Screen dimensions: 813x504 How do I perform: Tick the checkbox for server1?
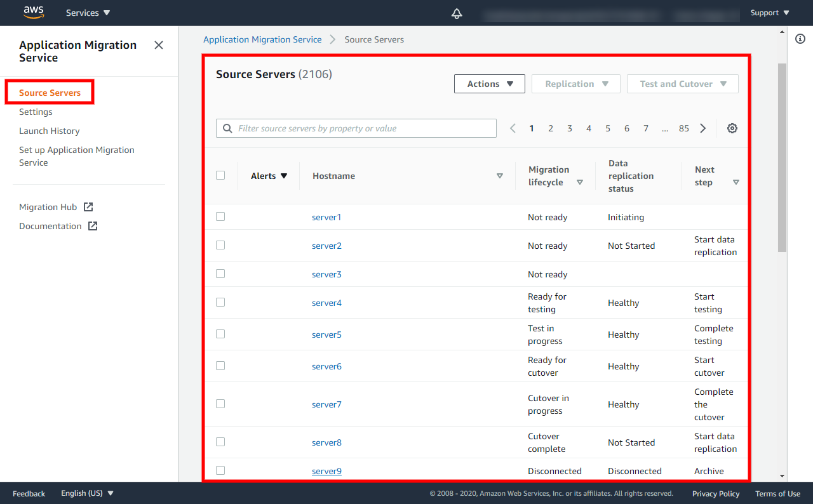220,216
